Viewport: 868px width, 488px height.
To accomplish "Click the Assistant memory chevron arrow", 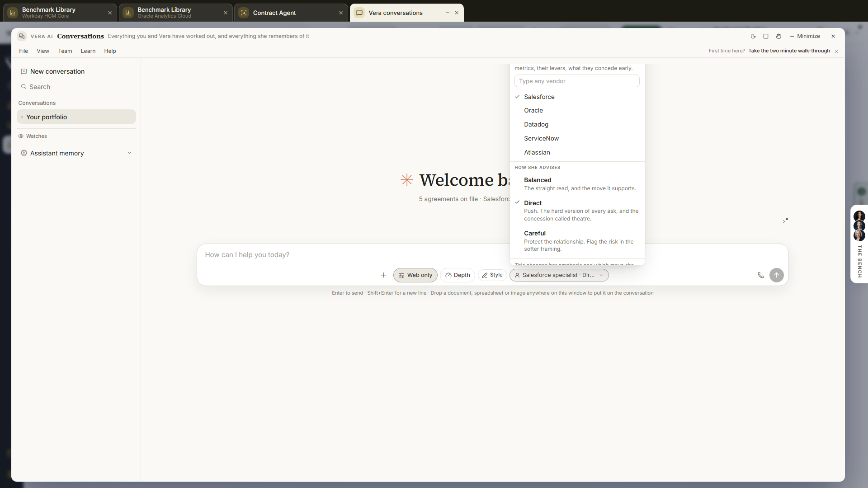I will [129, 153].
